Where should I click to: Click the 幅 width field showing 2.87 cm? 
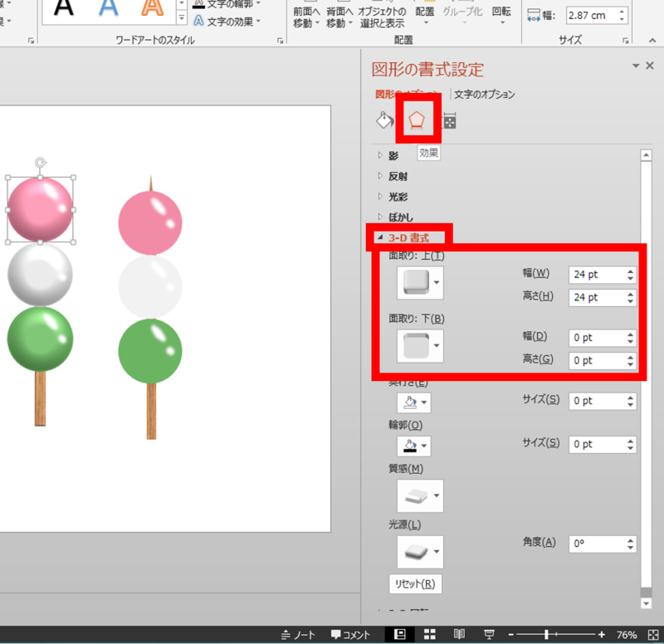point(593,14)
